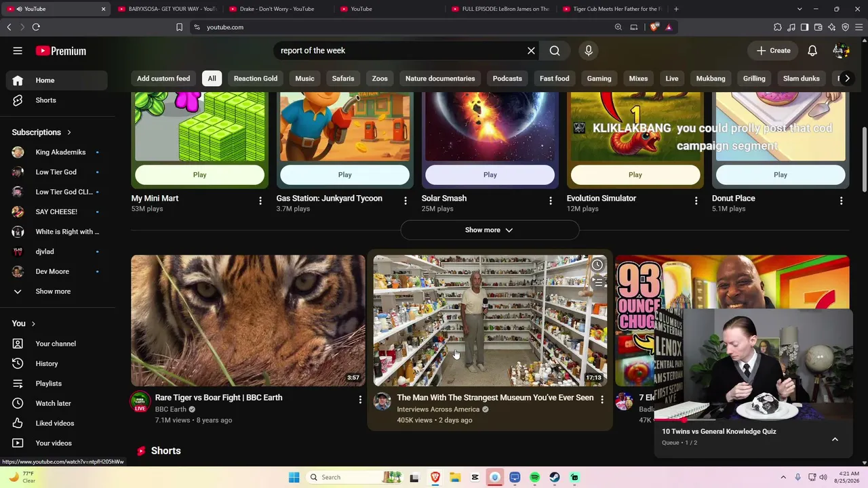Click the page vertical scrollbar
Image resolution: width=868 pixels, height=488 pixels.
pos(864,159)
